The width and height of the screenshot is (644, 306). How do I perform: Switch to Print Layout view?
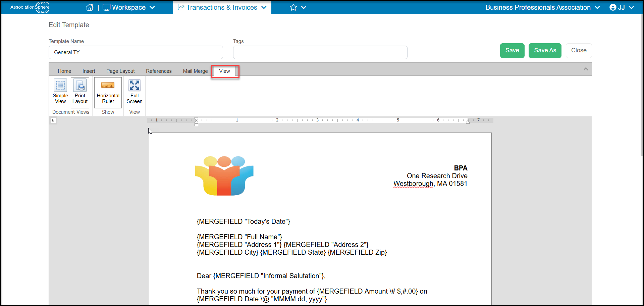click(x=80, y=92)
